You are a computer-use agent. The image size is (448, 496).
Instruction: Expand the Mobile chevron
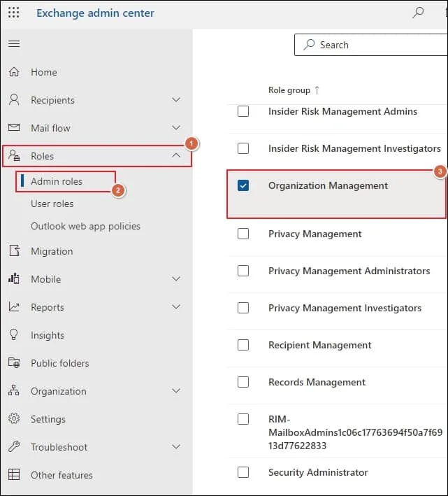click(x=176, y=278)
